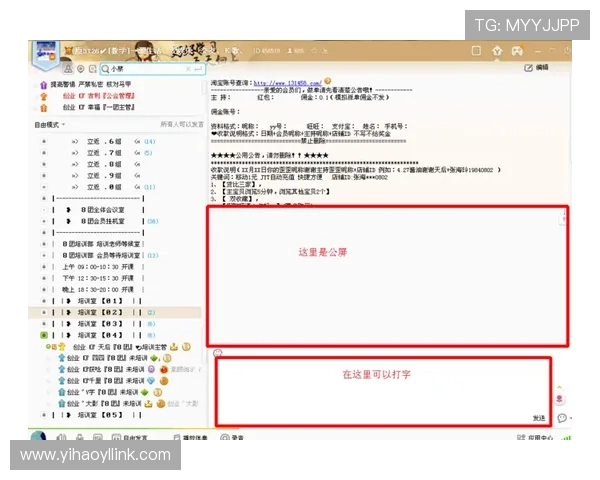Screen dimensions: 600x480
Task: Expand the 培训室【01】 channel
Action: tap(44, 301)
